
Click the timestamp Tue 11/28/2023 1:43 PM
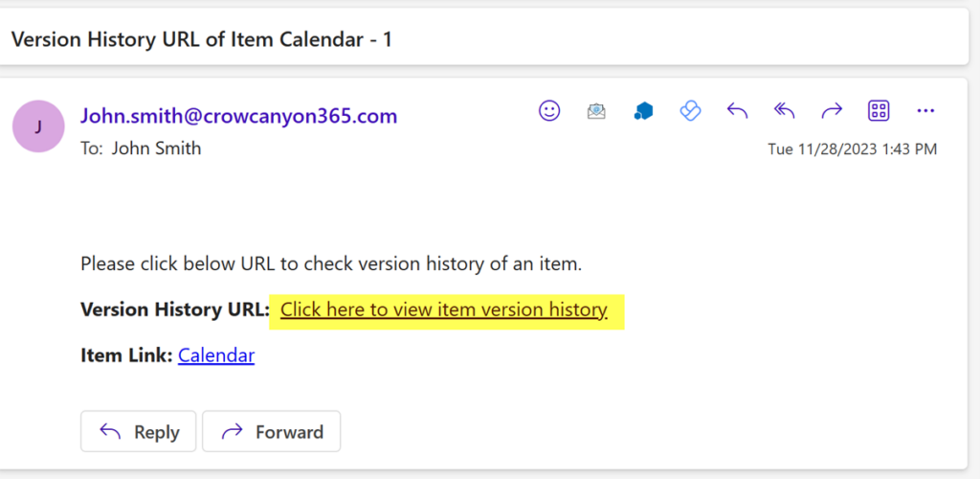click(x=853, y=149)
